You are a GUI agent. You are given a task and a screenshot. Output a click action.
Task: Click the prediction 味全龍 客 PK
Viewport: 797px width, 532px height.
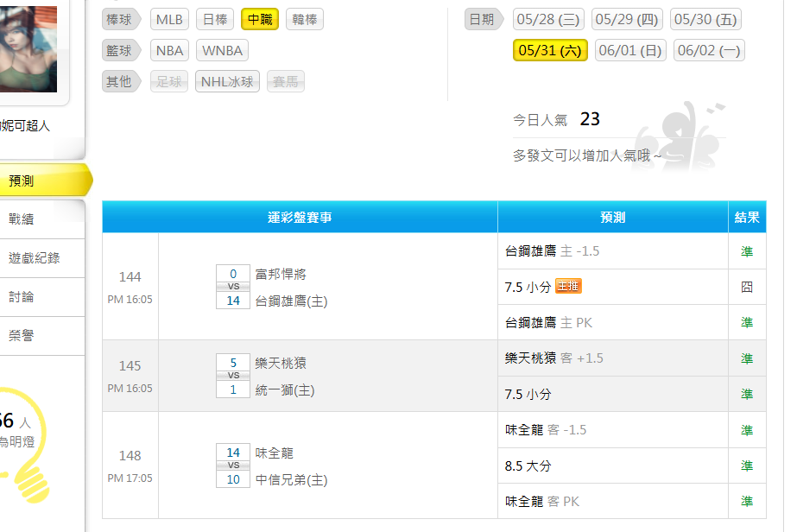[x=541, y=502]
